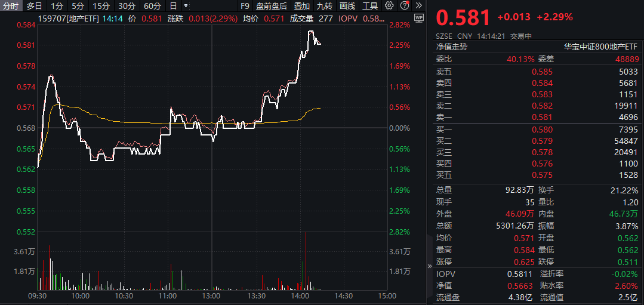Viewport: 644px width, 305px height.
Task: Select the 卖一 ask row at 0.581
Action: coord(537,118)
